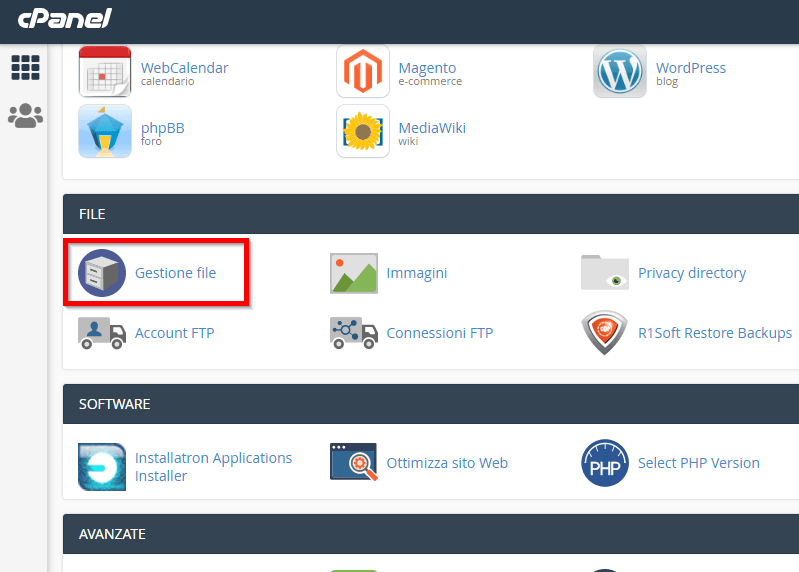Click the cPanel logo

pos(64,19)
